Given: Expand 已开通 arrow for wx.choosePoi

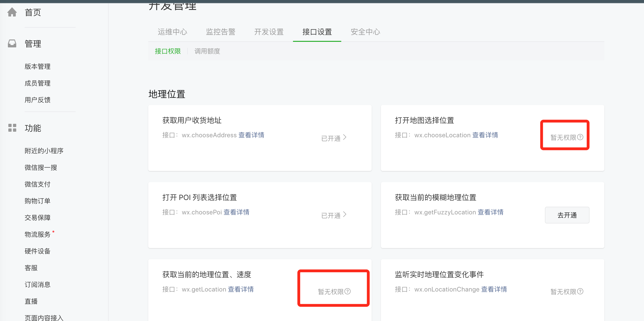Looking at the screenshot, I should pos(345,214).
